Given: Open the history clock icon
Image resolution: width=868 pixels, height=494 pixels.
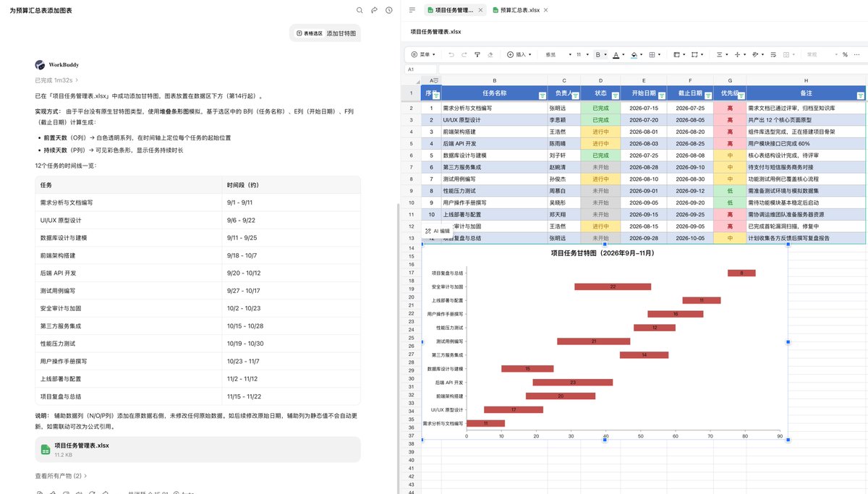Looking at the screenshot, I should (x=389, y=10).
